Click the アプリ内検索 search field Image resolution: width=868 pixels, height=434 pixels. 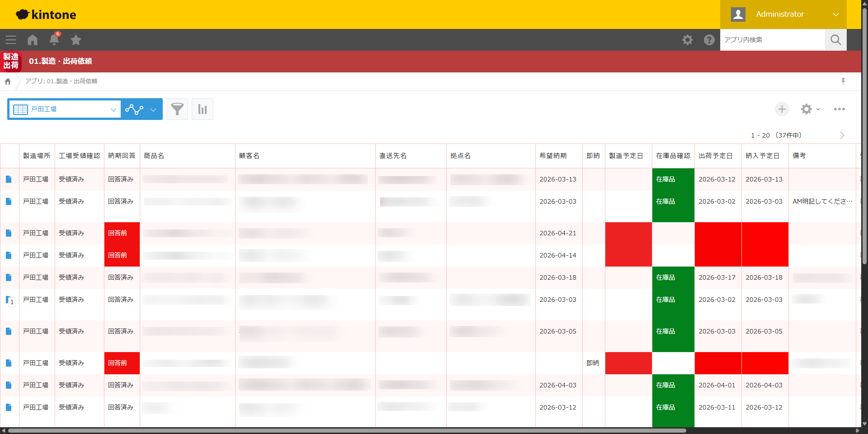[772, 40]
